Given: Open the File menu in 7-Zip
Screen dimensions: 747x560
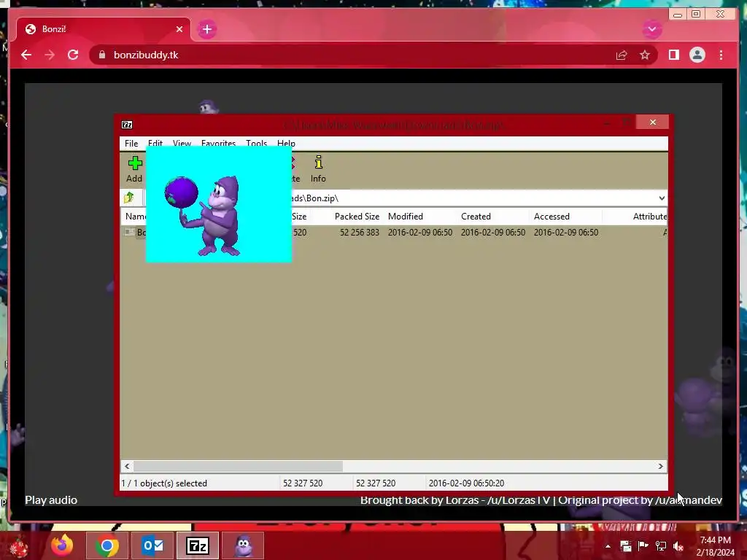Looking at the screenshot, I should point(131,144).
